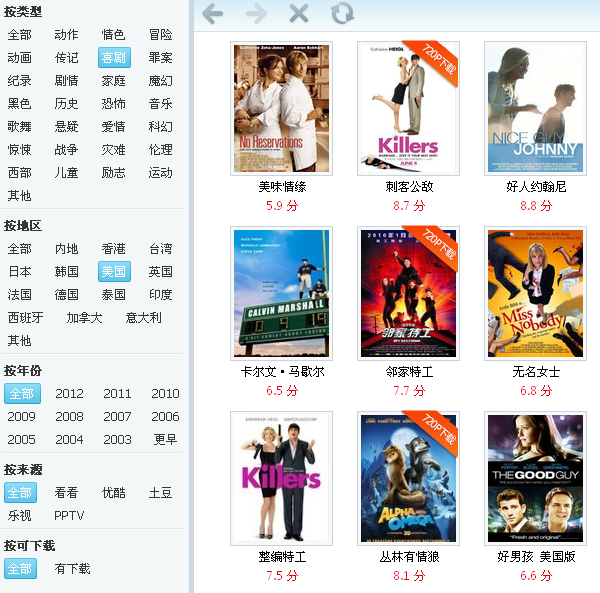Filter source by 乐视
The height and width of the screenshot is (593, 600).
coord(20,515)
